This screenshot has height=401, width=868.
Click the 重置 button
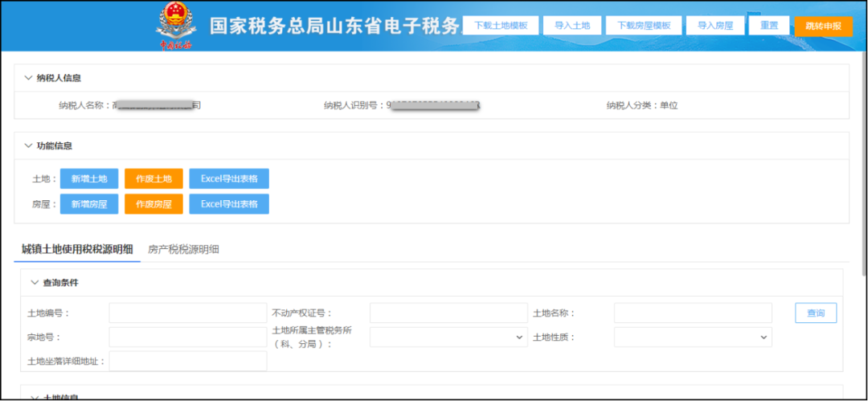tap(769, 26)
